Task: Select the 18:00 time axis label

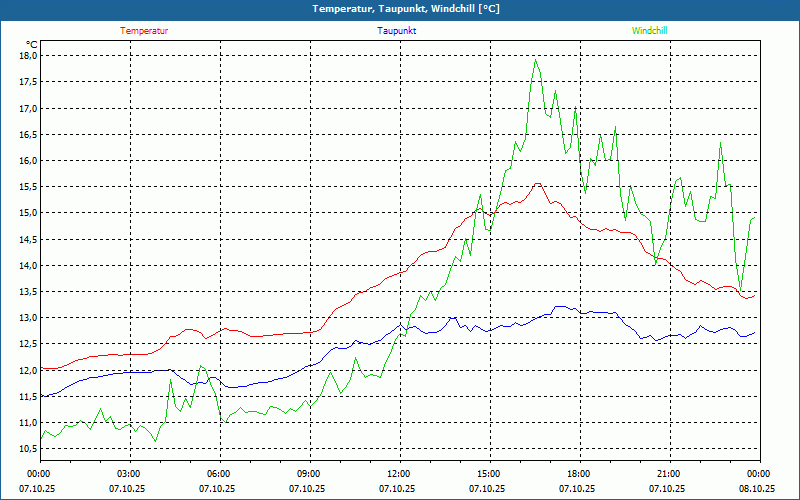Action: click(579, 474)
